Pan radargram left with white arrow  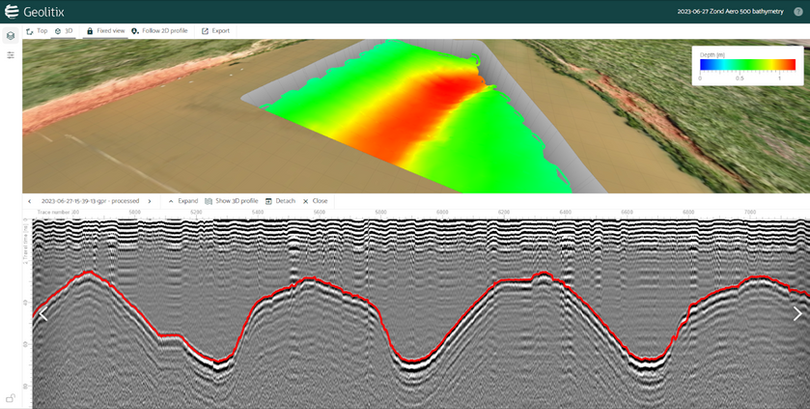pyautogui.click(x=43, y=314)
